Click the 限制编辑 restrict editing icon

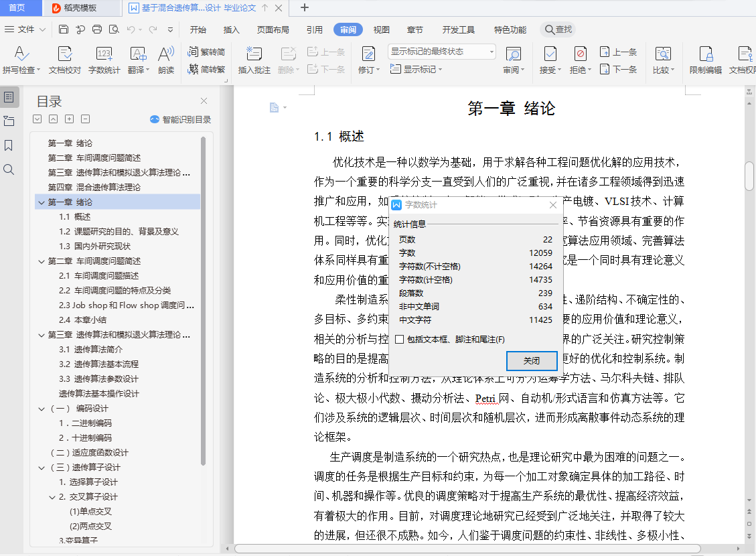pos(705,60)
